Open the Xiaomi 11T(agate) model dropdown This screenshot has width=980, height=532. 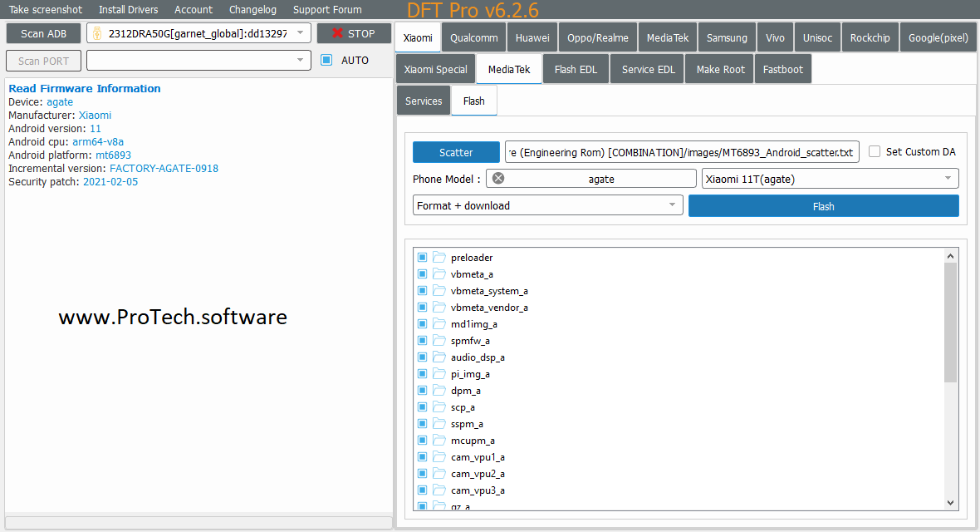830,179
